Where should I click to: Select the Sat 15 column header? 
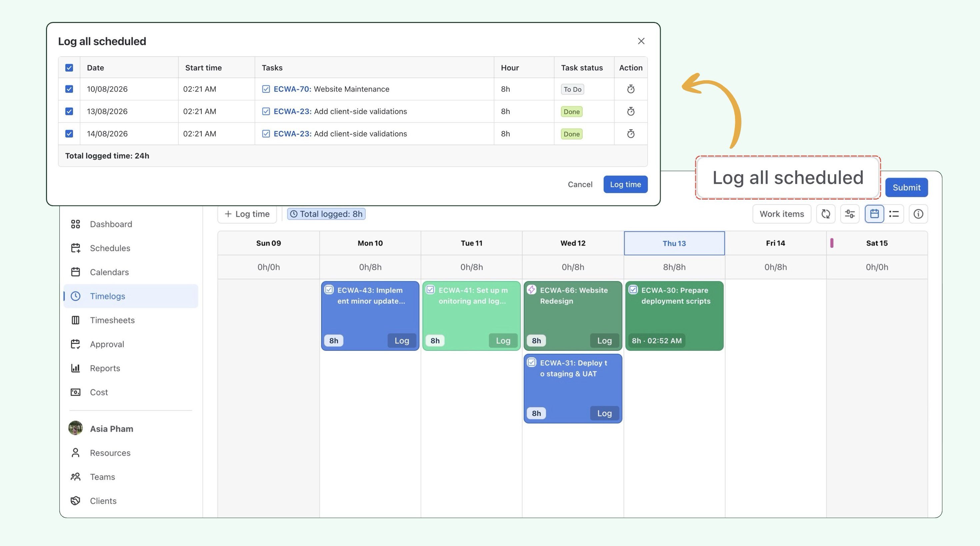pos(877,243)
